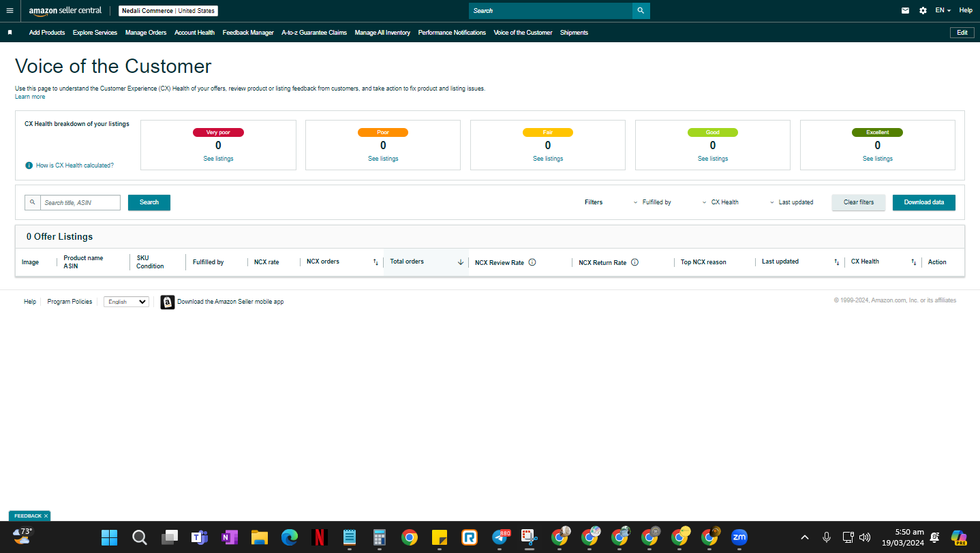Click the Top NCX reason column header
Screen dimensions: 980x553
click(703, 262)
